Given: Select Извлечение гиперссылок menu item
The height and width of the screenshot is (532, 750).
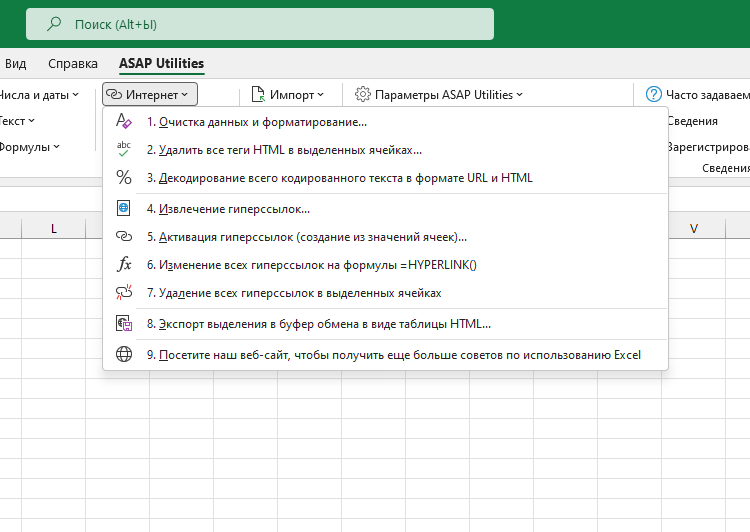Looking at the screenshot, I should point(234,209).
